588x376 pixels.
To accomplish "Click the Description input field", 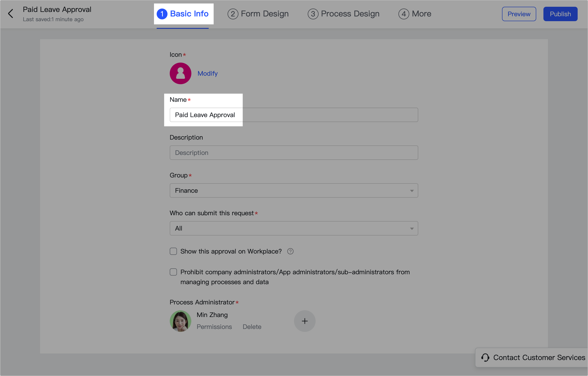I will (294, 153).
